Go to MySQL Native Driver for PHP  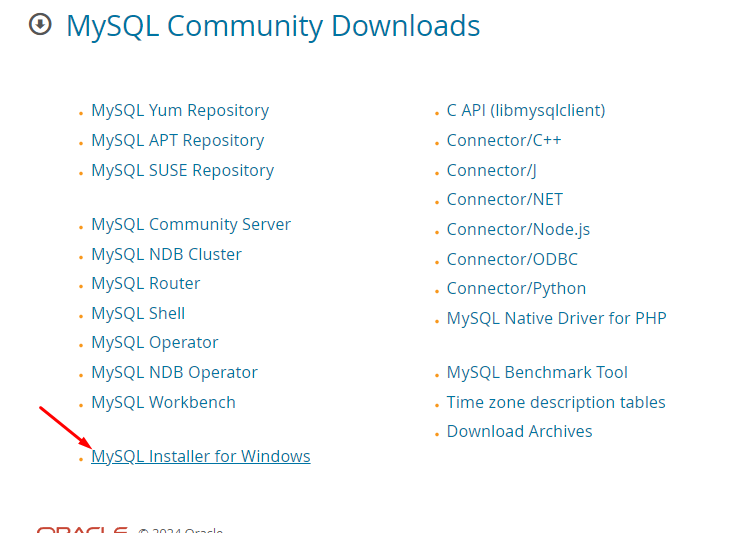click(557, 318)
